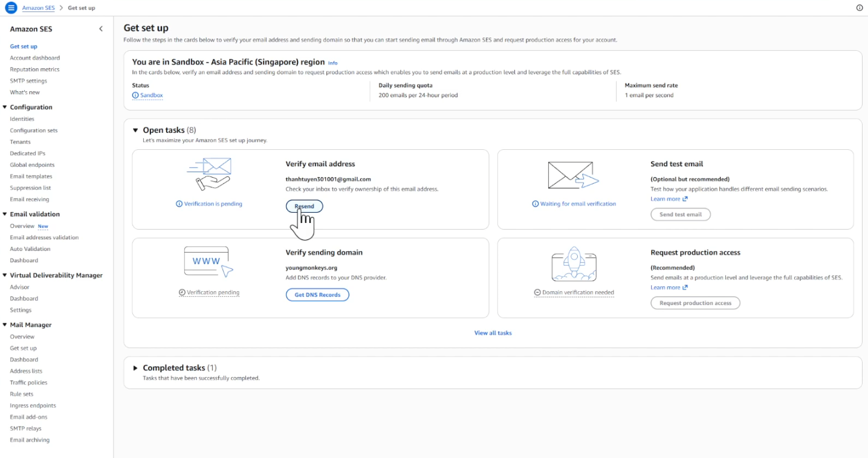Open Account dashboard in sidebar

click(35, 58)
